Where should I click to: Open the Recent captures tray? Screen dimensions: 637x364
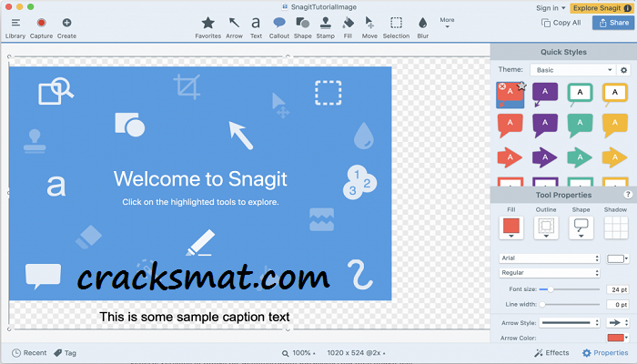[x=29, y=353]
